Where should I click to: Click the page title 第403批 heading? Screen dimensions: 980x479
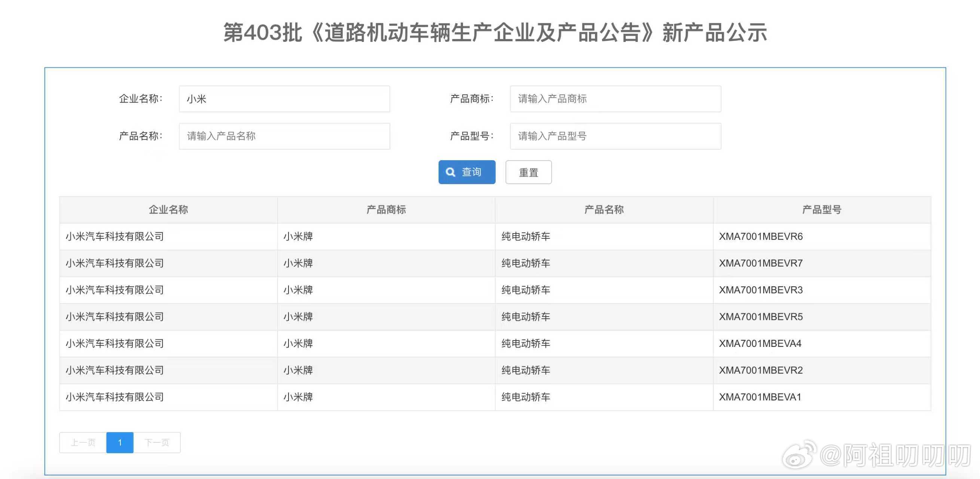pyautogui.click(x=495, y=33)
